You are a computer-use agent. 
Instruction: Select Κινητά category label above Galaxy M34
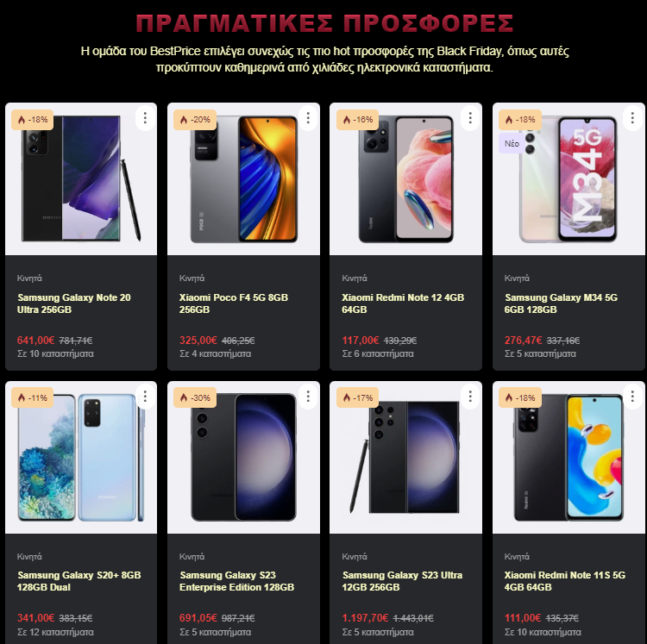point(517,278)
